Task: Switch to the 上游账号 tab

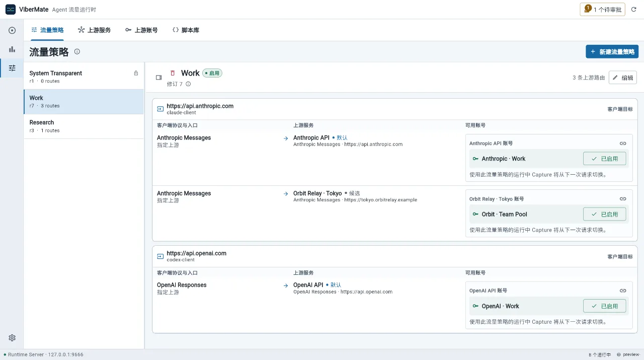Action: pyautogui.click(x=141, y=30)
